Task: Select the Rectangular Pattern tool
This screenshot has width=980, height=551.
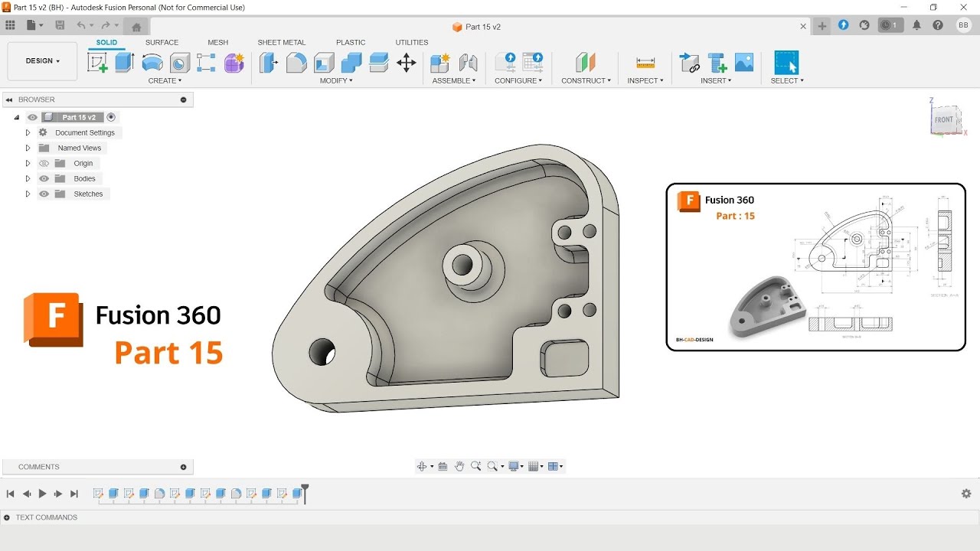Action: (206, 63)
